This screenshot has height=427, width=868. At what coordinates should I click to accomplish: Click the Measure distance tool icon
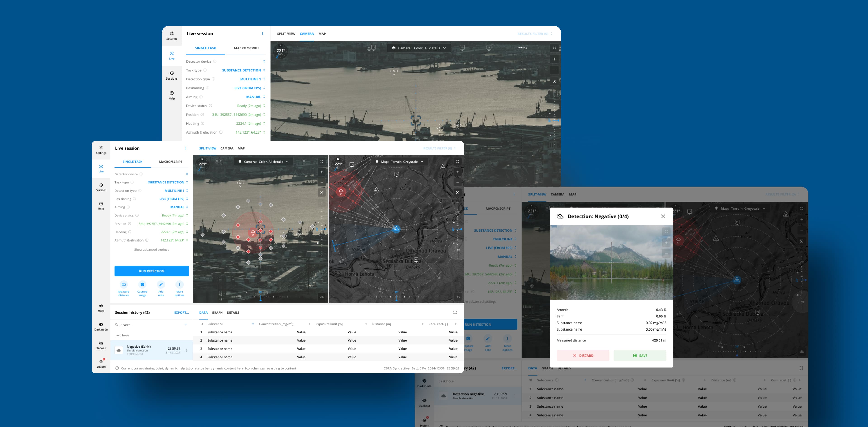coord(124,285)
